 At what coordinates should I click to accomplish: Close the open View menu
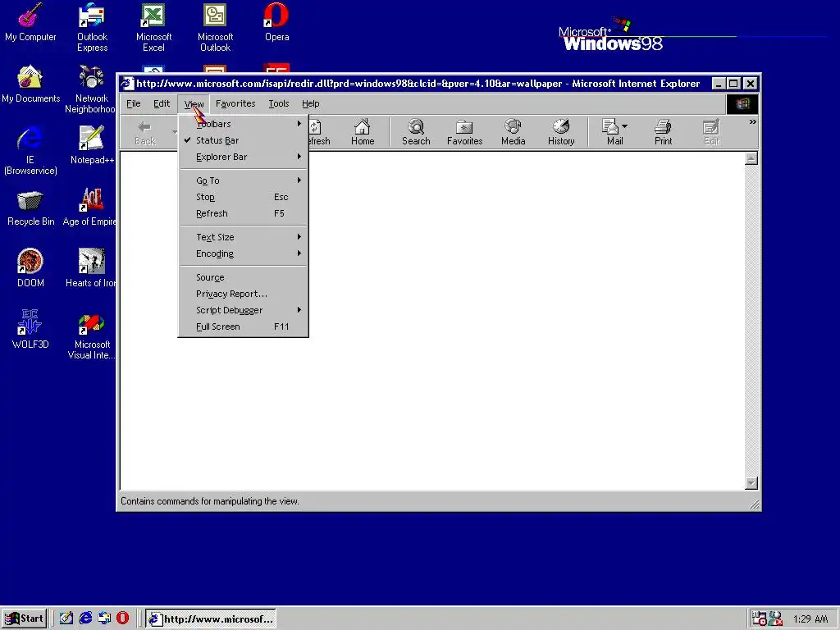194,103
